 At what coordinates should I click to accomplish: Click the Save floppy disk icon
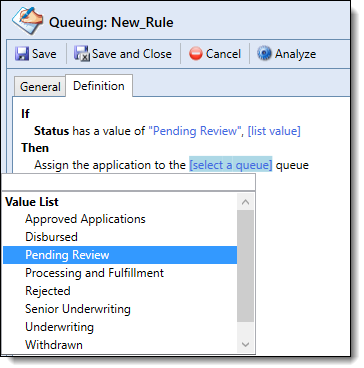pyautogui.click(x=22, y=54)
